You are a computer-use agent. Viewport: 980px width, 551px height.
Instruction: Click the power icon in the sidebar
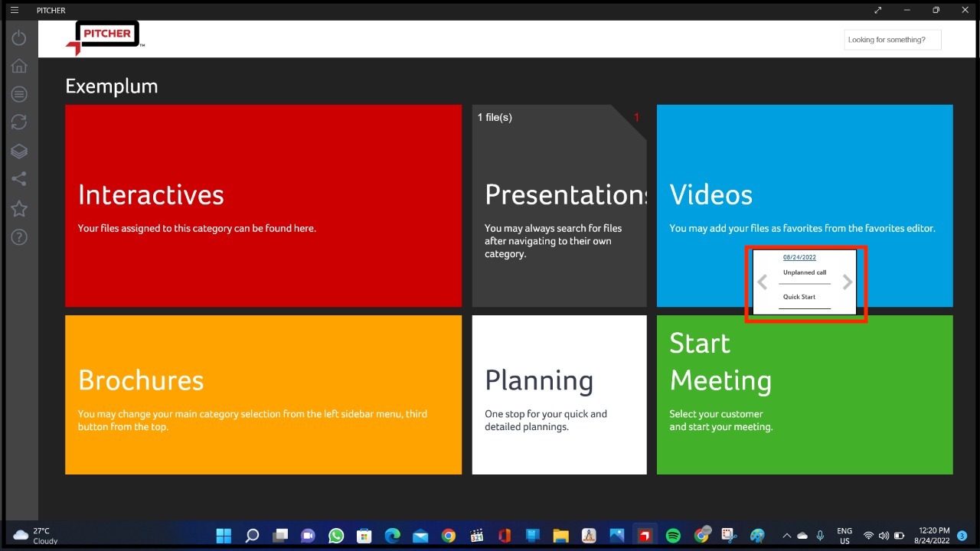click(x=19, y=37)
